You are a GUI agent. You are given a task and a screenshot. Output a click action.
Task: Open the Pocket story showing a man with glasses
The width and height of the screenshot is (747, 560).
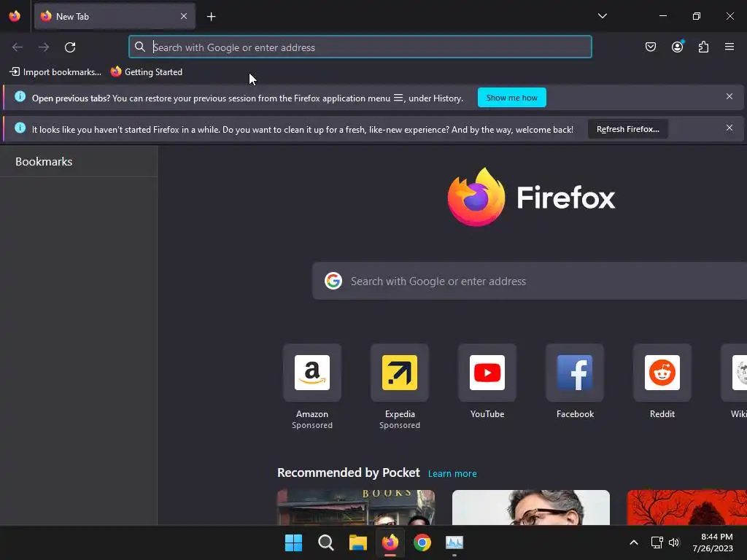[x=531, y=507]
